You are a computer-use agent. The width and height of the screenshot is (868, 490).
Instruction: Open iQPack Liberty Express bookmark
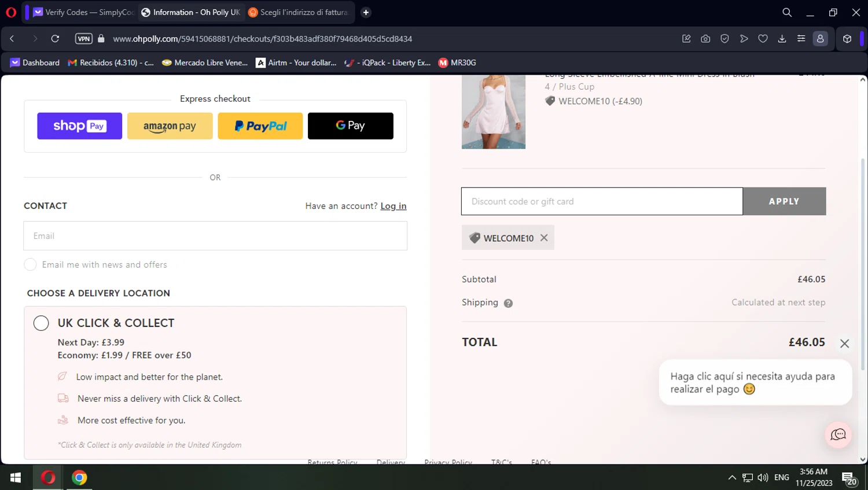point(387,62)
